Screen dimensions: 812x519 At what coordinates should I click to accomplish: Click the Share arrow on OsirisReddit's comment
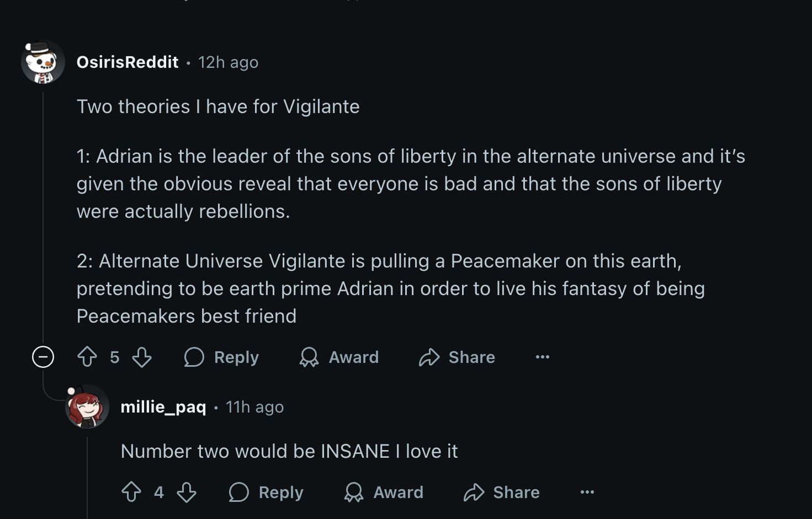[x=429, y=357]
